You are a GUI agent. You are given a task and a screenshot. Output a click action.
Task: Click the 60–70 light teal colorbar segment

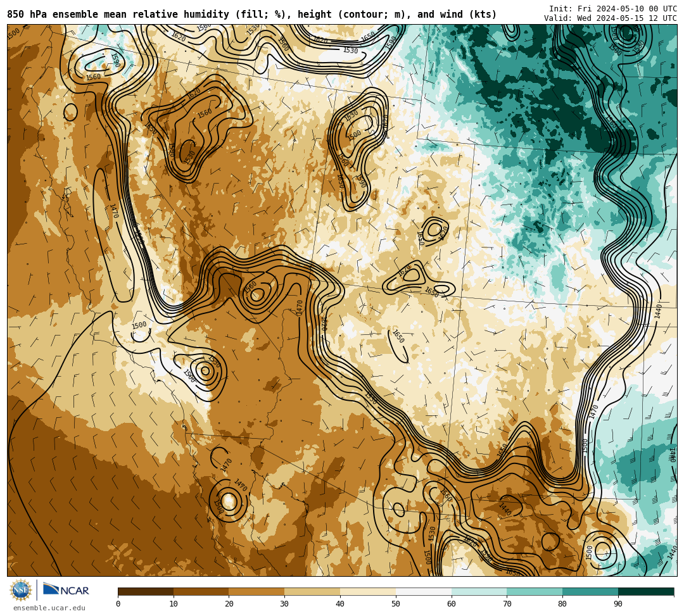point(479,591)
